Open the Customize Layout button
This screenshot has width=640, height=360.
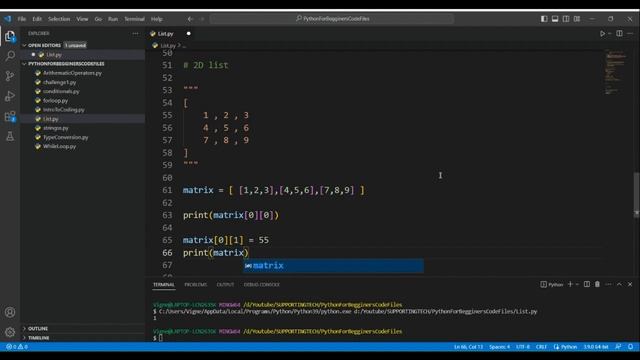577,19
